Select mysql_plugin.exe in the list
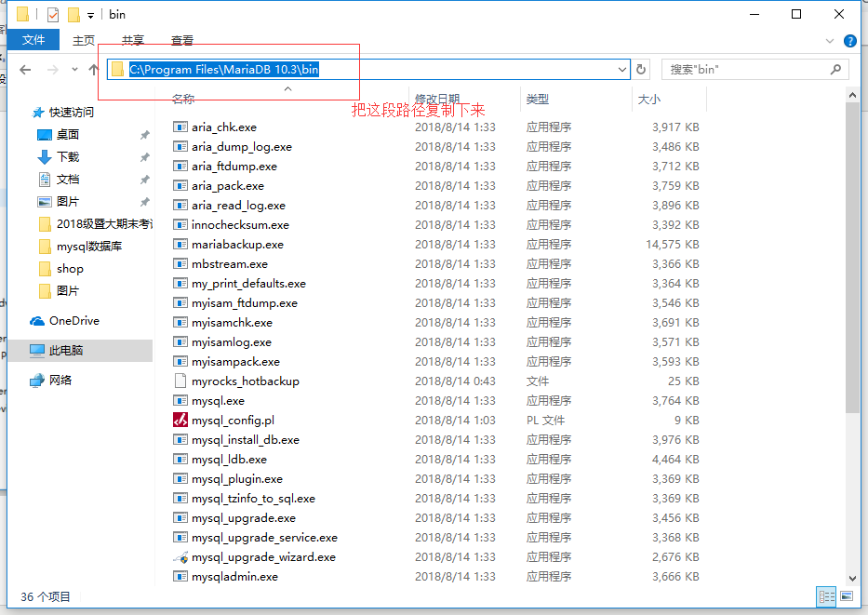 click(237, 479)
